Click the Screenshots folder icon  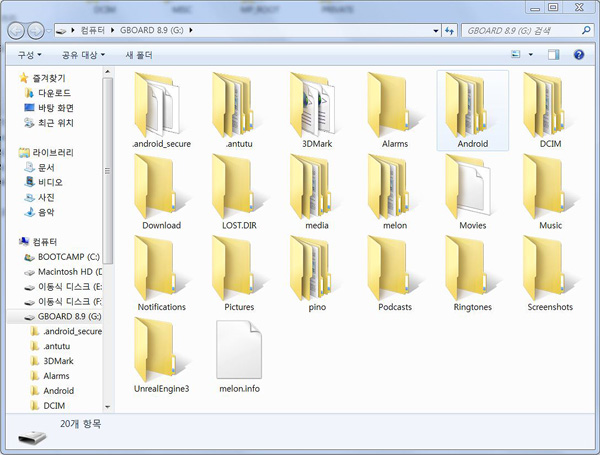550,268
